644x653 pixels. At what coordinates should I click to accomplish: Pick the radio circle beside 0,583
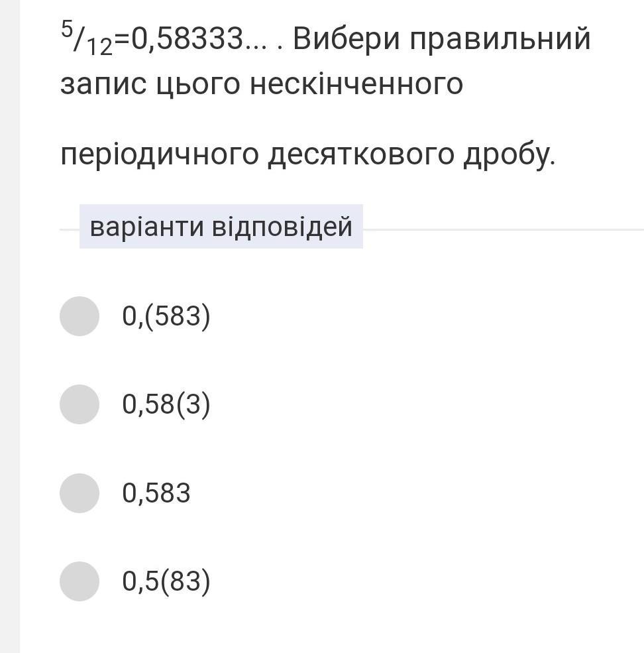pyautogui.click(x=80, y=493)
